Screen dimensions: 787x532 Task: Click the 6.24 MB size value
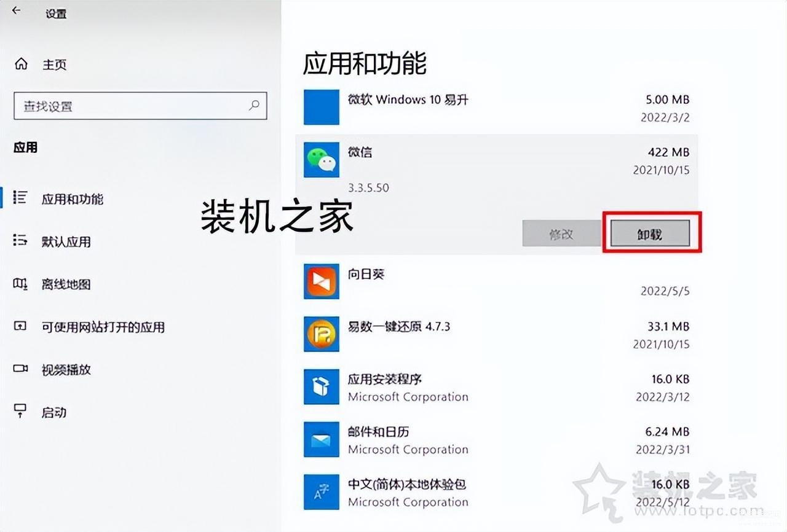click(668, 432)
